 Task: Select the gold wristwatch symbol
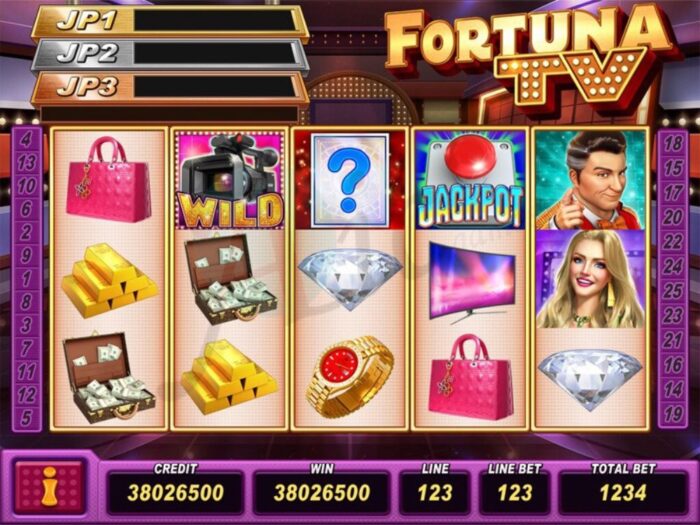pyautogui.click(x=350, y=376)
